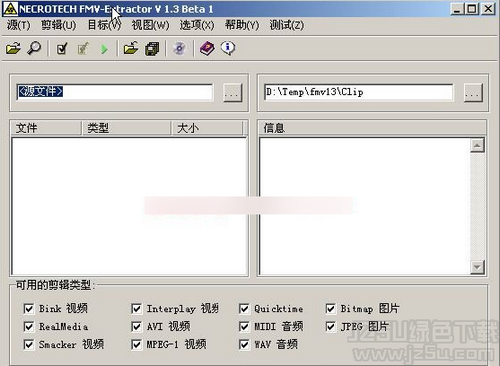Viewport: 500px width, 366px height.
Task: Minimize the FMV-Extractor window
Action: click(457, 9)
